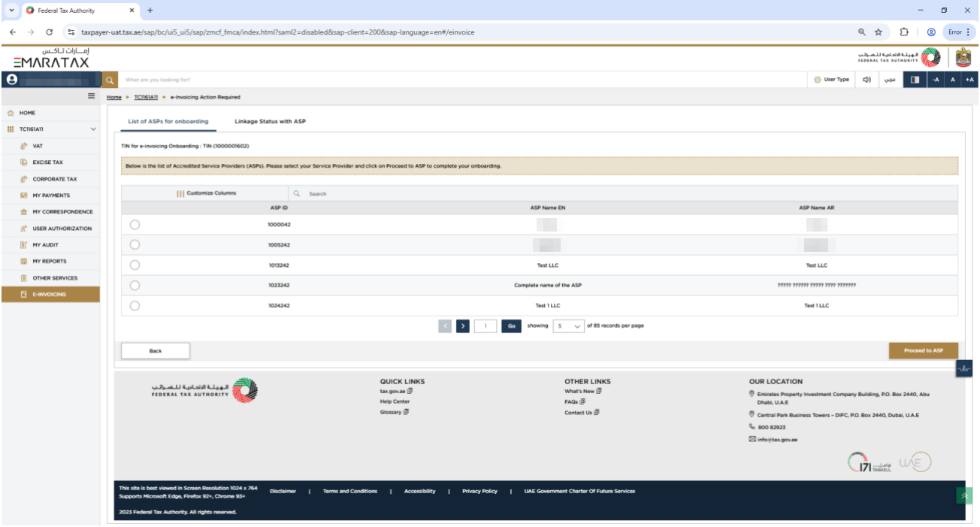Go to the previous records page arrow

[445, 326]
